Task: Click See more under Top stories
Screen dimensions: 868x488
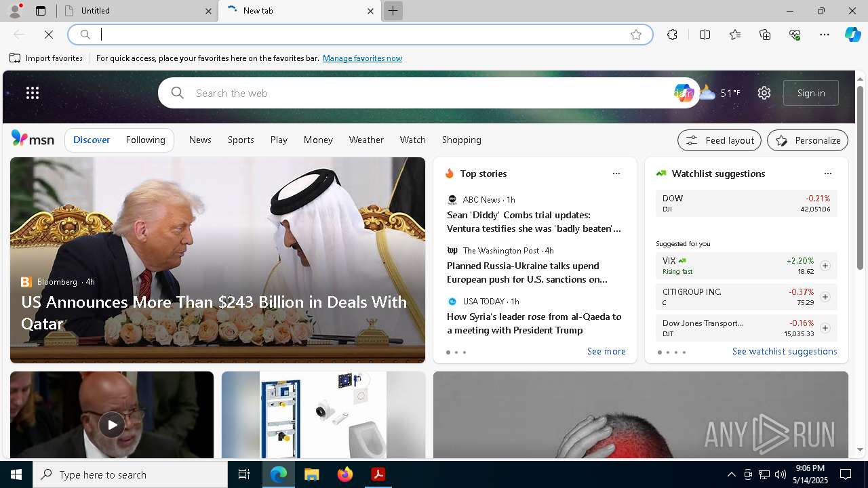Action: [606, 351]
